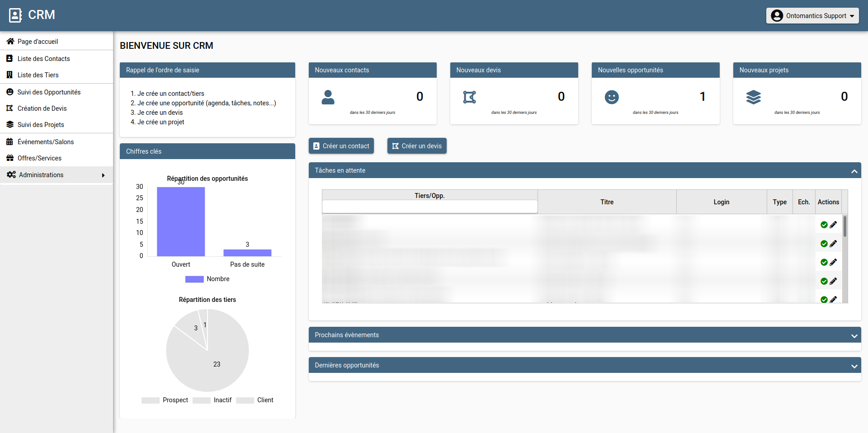
Task: Click the pencil on the last visible task row
Action: click(833, 300)
